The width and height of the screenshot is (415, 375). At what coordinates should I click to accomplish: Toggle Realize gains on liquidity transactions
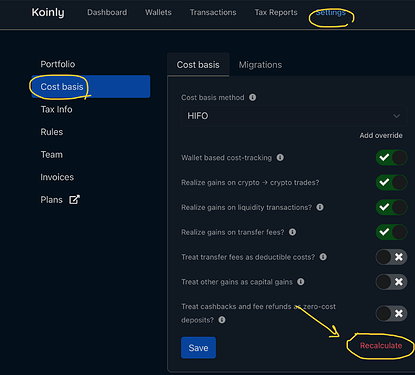point(391,207)
